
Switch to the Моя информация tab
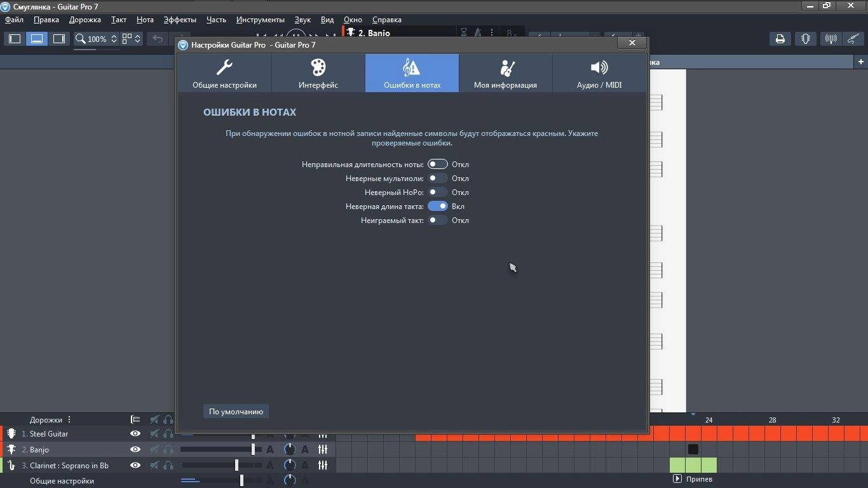coord(505,73)
